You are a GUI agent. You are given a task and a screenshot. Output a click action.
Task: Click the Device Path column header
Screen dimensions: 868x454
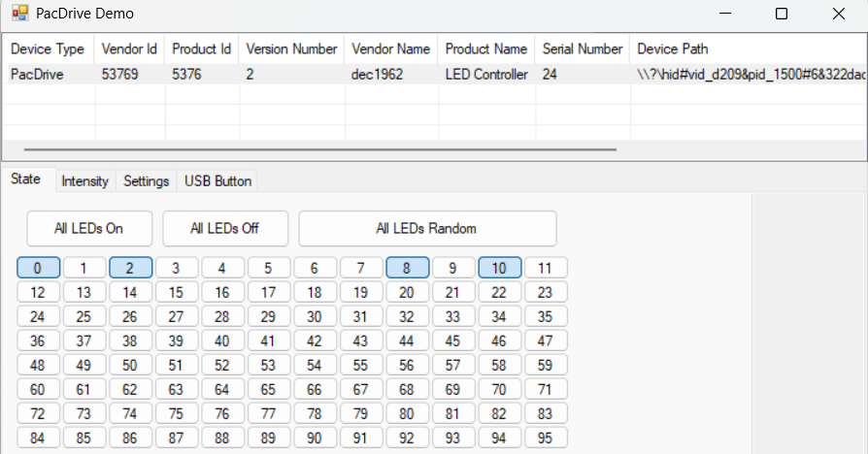tap(673, 49)
